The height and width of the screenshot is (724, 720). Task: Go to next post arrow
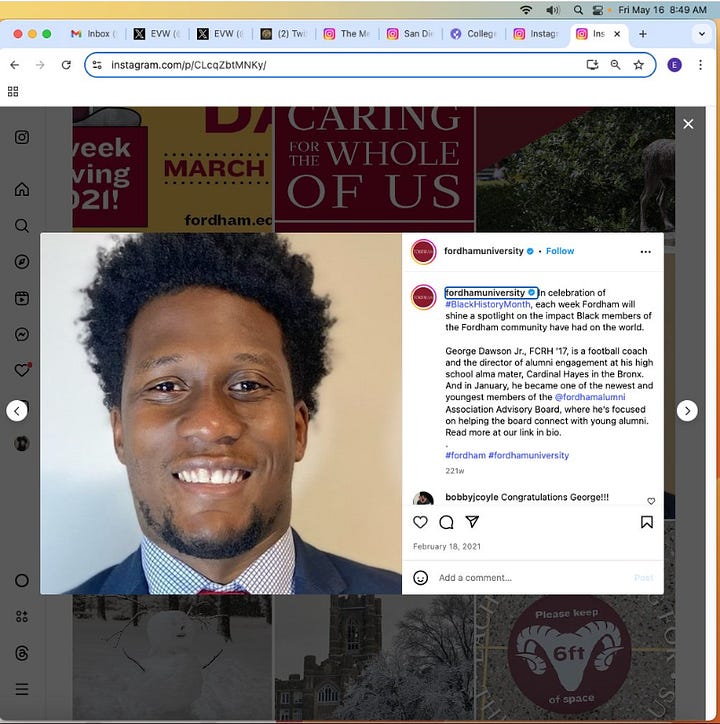pyautogui.click(x=687, y=410)
